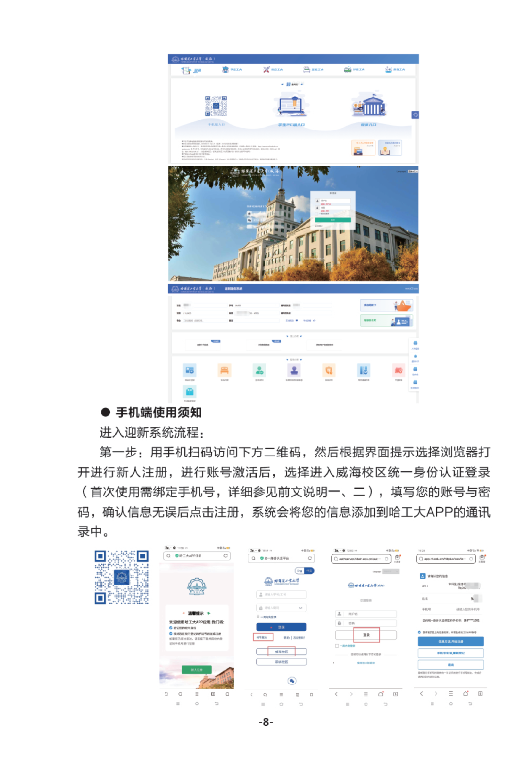Click the 密码 field on the third phone

pyautogui.click(x=366, y=623)
